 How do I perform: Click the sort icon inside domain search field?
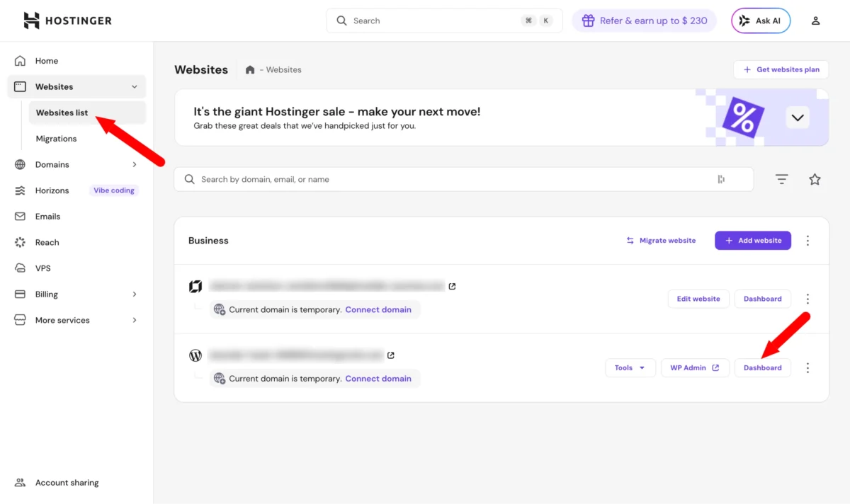721,179
